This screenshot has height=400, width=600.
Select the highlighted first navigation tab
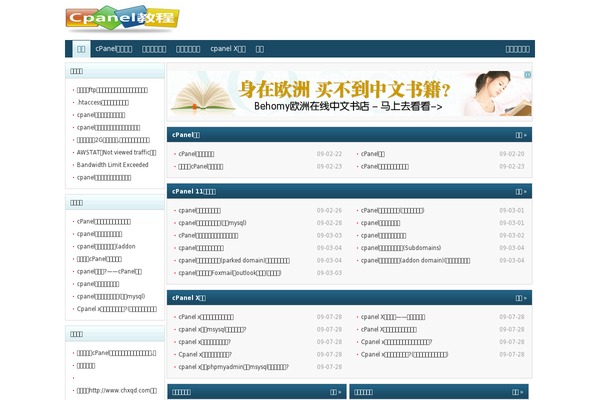tap(81, 49)
